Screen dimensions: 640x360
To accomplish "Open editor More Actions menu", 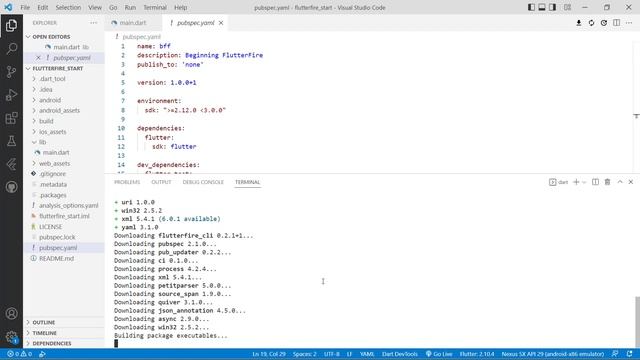I will (629, 23).
